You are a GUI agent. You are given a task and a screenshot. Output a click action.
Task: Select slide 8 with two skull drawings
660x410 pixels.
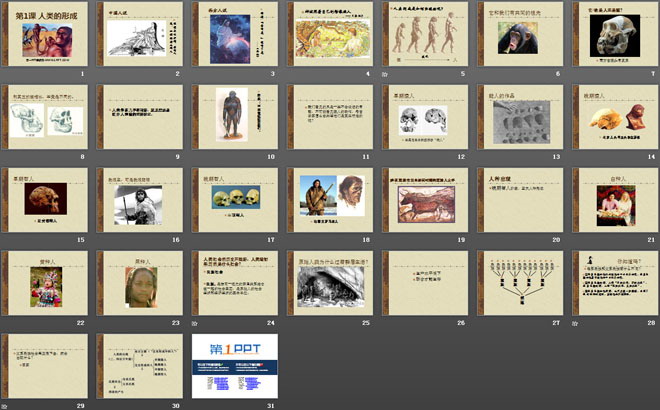pyautogui.click(x=46, y=120)
